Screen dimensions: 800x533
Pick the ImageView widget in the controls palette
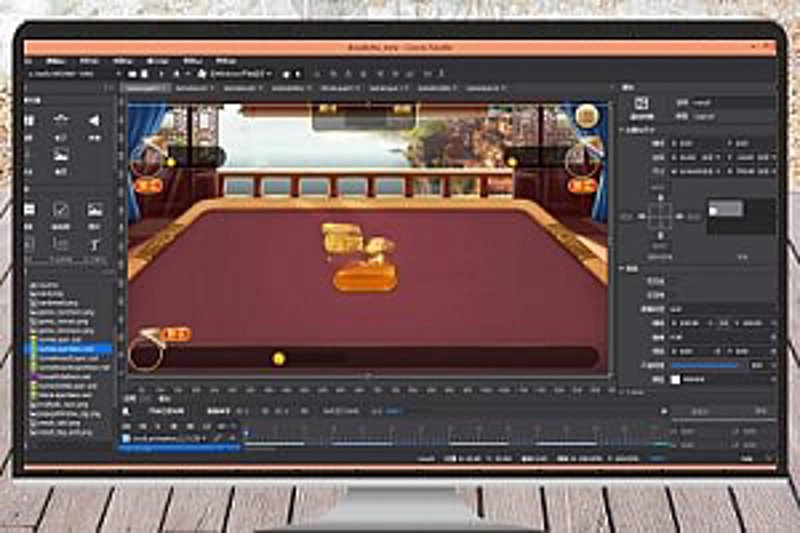(x=94, y=210)
